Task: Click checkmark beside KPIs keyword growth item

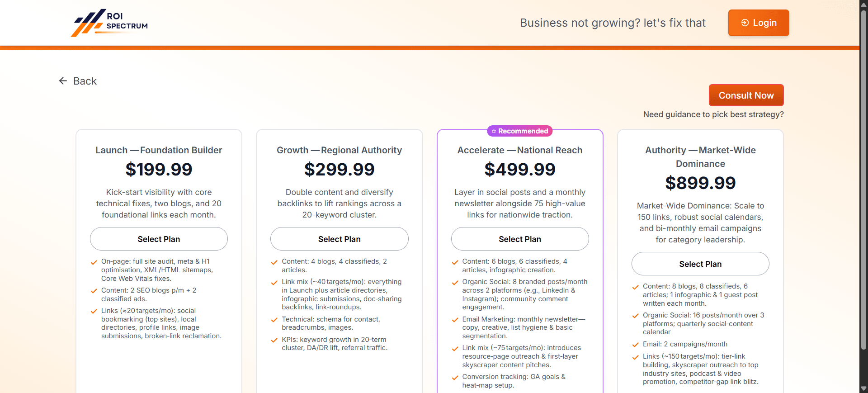Action: (x=274, y=341)
